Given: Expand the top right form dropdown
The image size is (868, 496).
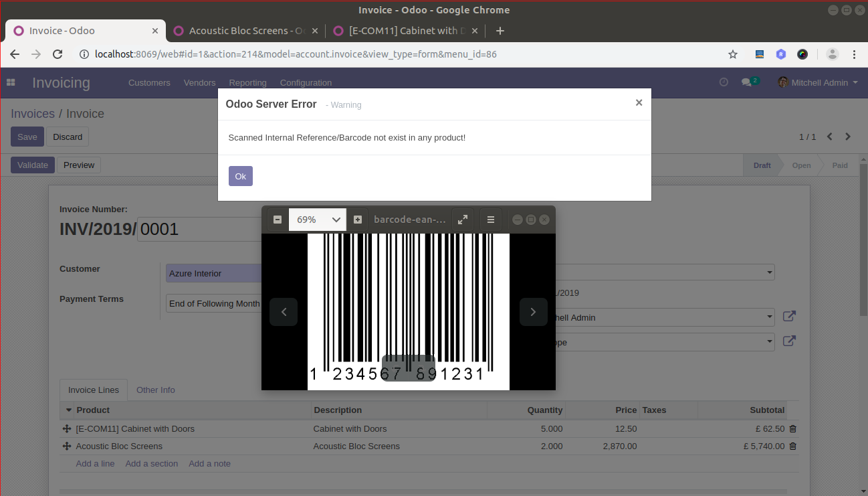Looking at the screenshot, I should [x=770, y=272].
